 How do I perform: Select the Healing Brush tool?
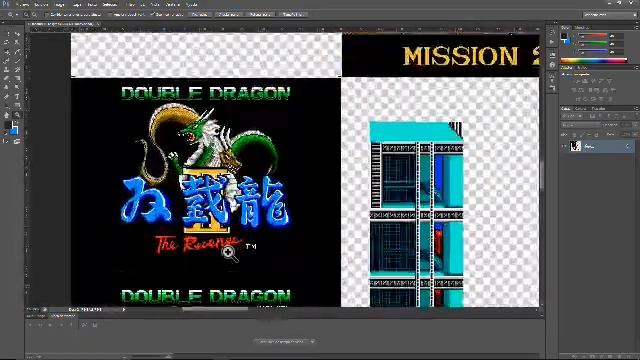(6, 61)
